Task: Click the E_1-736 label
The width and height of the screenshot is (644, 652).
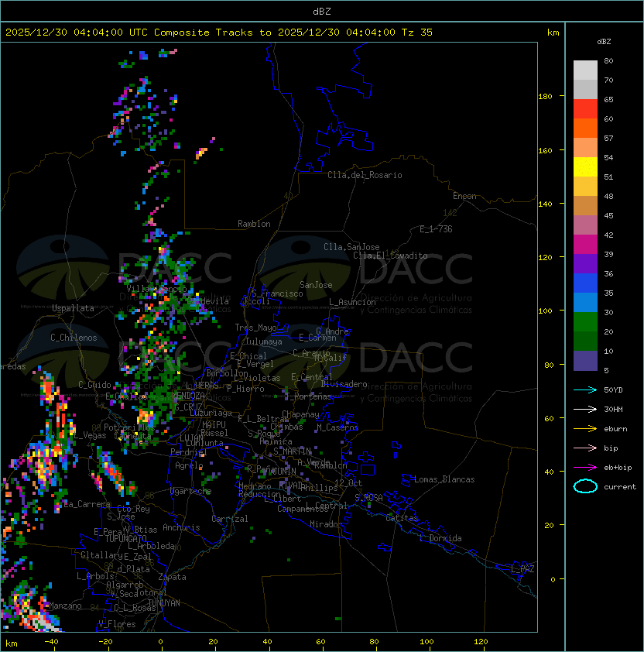Action: tap(436, 229)
